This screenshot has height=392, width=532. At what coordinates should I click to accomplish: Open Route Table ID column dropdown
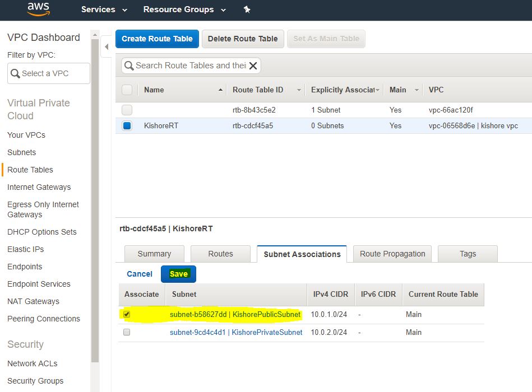[x=299, y=90]
